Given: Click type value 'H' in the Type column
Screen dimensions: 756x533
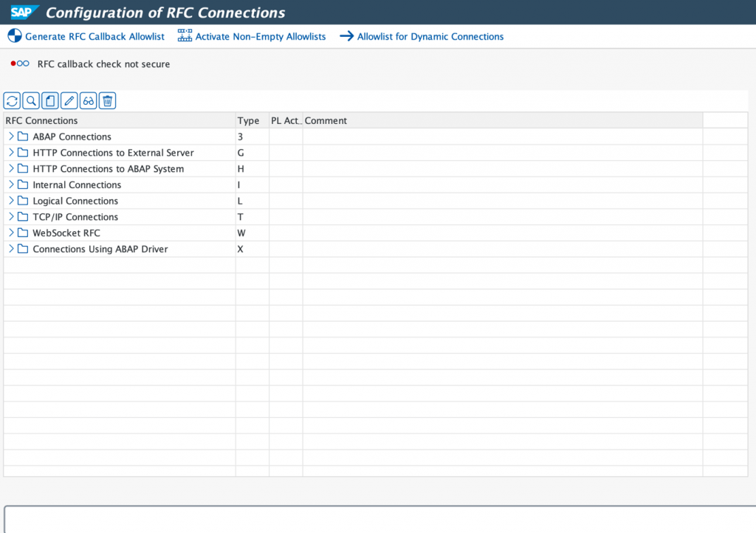Looking at the screenshot, I should point(241,169).
